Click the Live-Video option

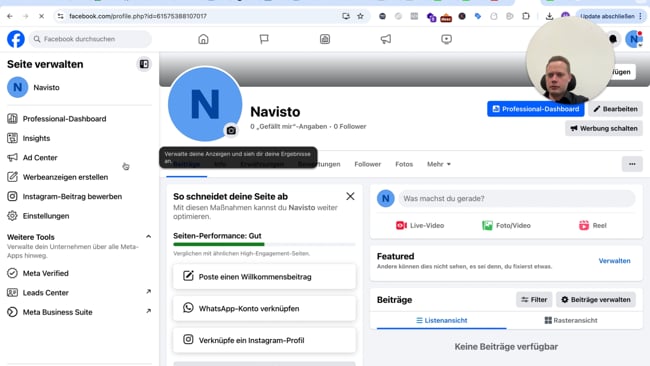[x=420, y=225]
